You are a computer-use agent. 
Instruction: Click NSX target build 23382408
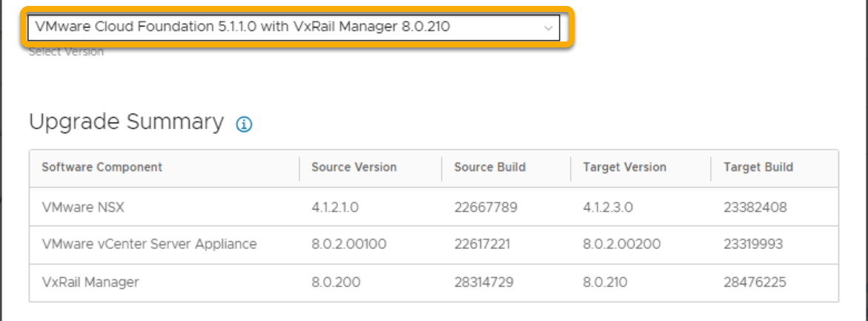pyautogui.click(x=755, y=208)
